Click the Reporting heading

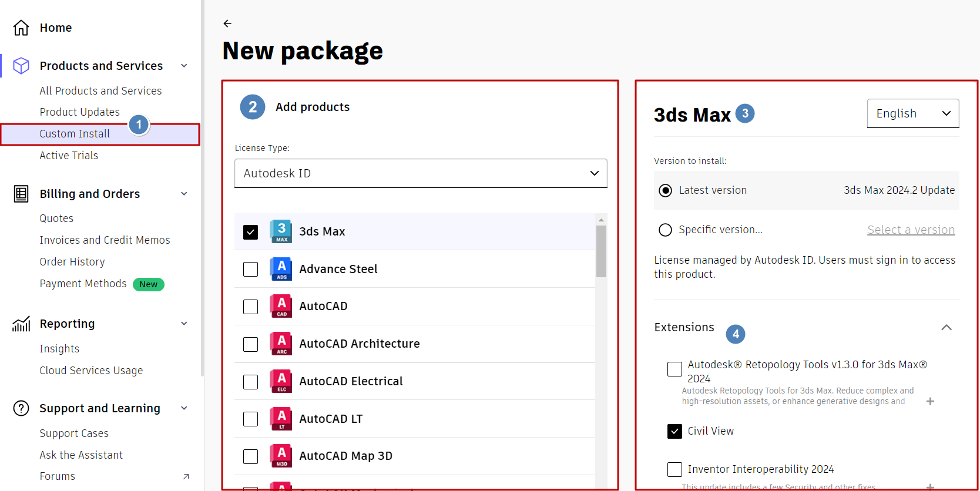67,324
